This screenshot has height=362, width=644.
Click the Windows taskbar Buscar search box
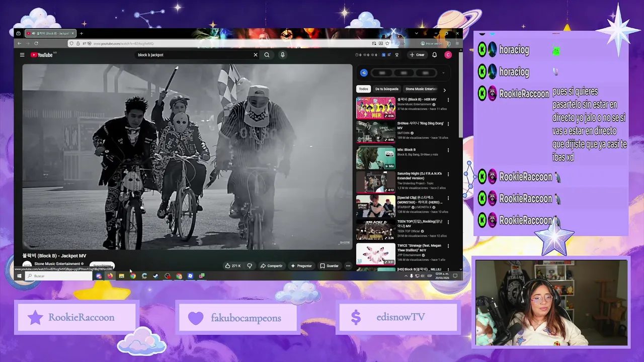tap(59, 276)
